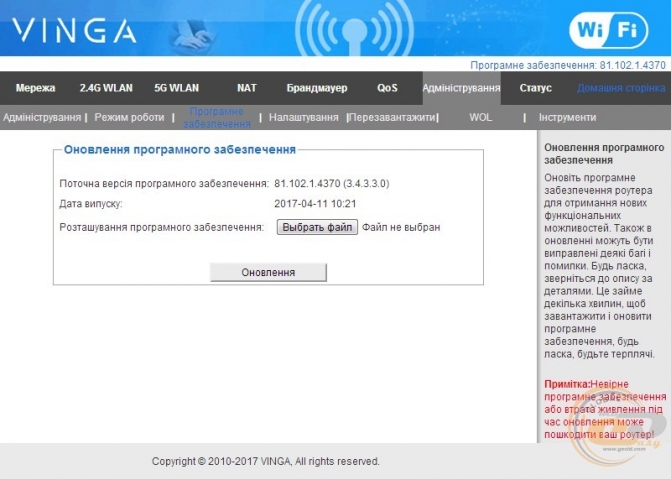Open the Брандмауер tab
This screenshot has width=671, height=480.
317,88
